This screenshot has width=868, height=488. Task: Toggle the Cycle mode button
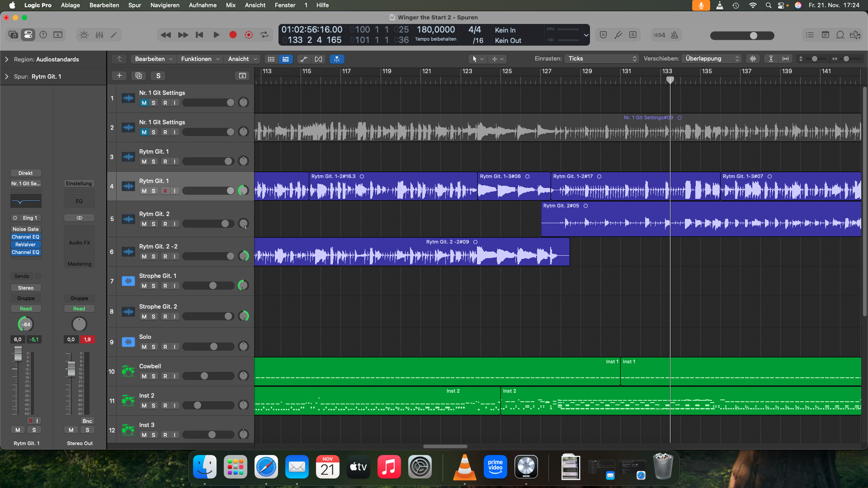[x=264, y=35]
